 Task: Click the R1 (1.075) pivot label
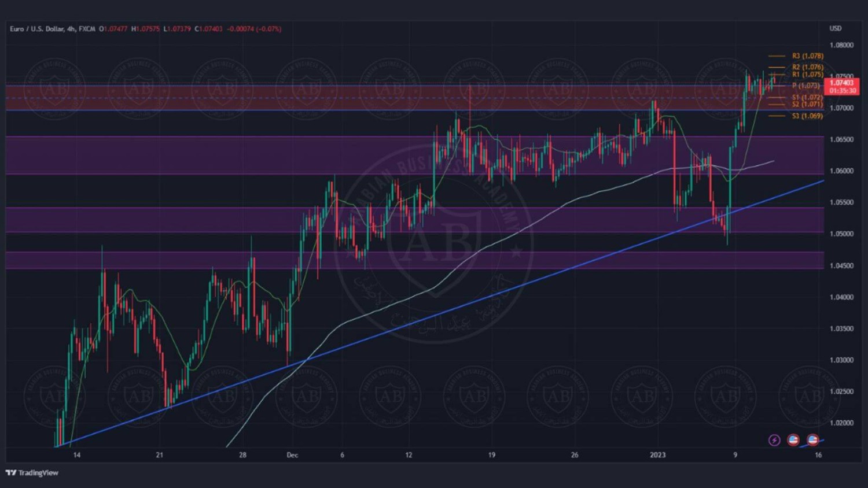[x=807, y=74]
